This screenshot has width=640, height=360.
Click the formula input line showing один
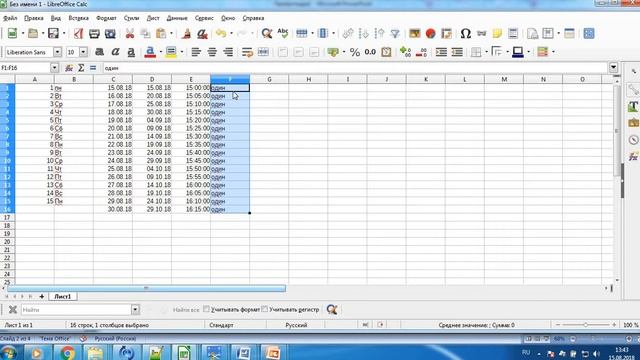click(x=356, y=68)
